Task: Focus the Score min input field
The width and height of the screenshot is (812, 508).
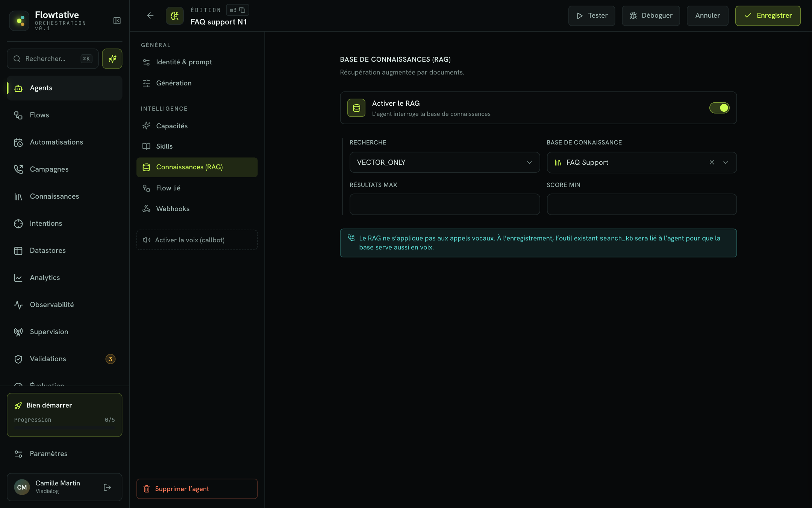Action: pyautogui.click(x=641, y=204)
